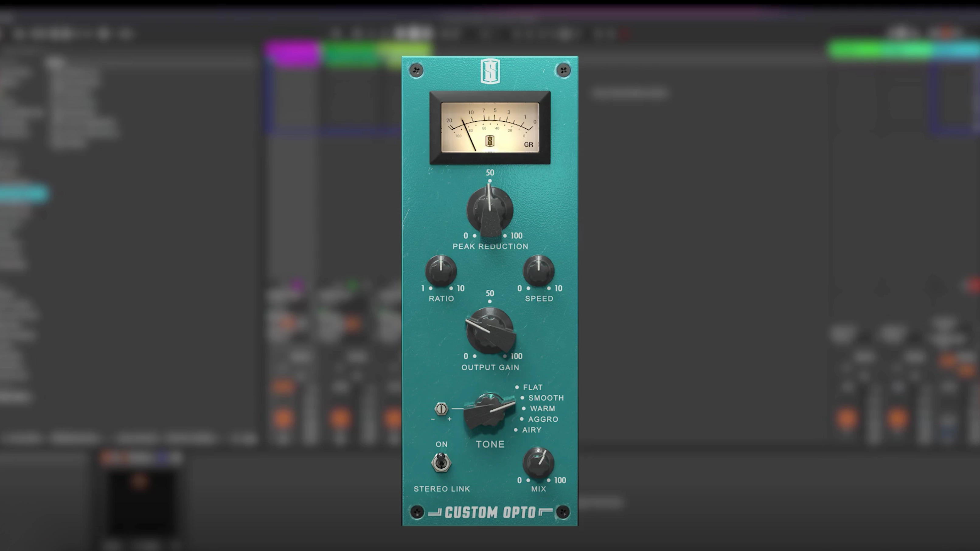Click the Peak Reduction knob
Viewport: 980px width, 551px height.
[x=490, y=210]
